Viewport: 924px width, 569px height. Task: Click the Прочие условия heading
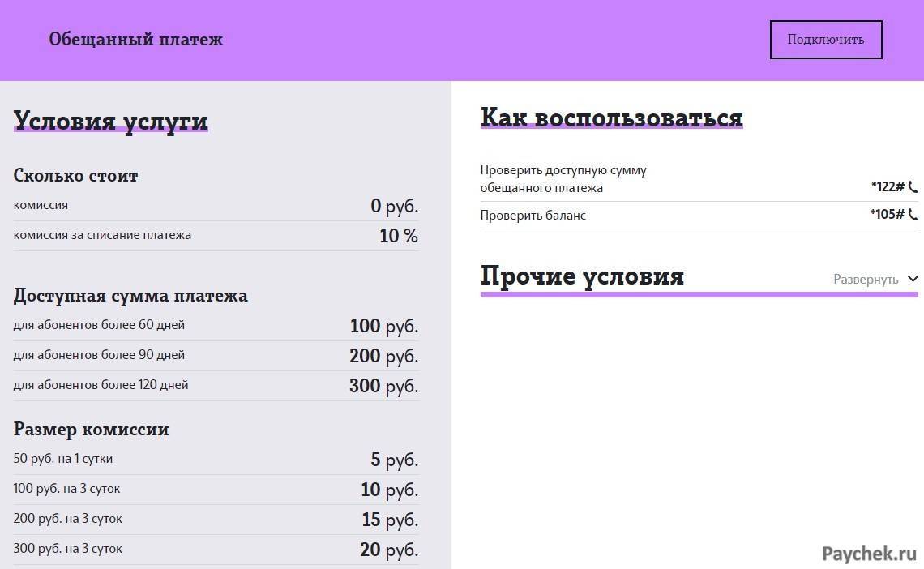pyautogui.click(x=582, y=276)
